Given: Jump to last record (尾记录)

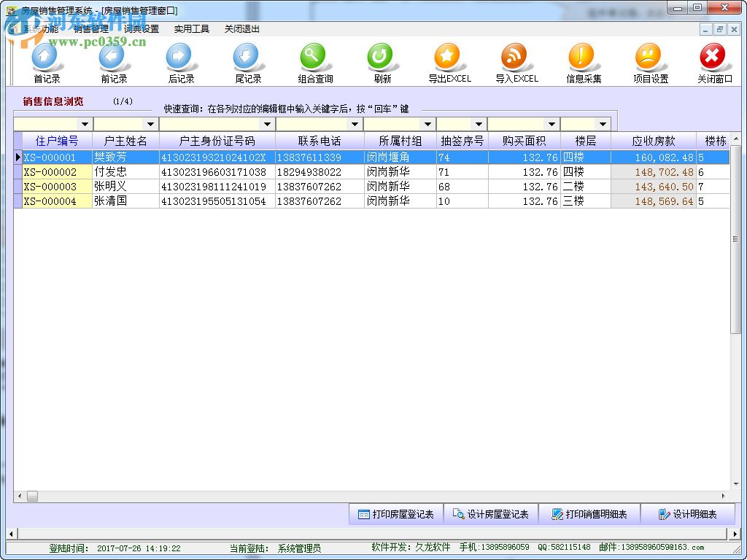Looking at the screenshot, I should pyautogui.click(x=248, y=63).
